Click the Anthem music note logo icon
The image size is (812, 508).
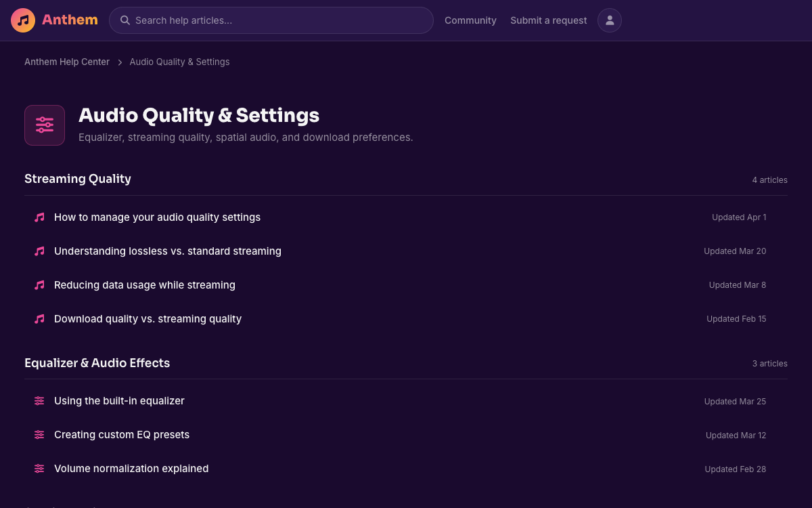coord(23,20)
